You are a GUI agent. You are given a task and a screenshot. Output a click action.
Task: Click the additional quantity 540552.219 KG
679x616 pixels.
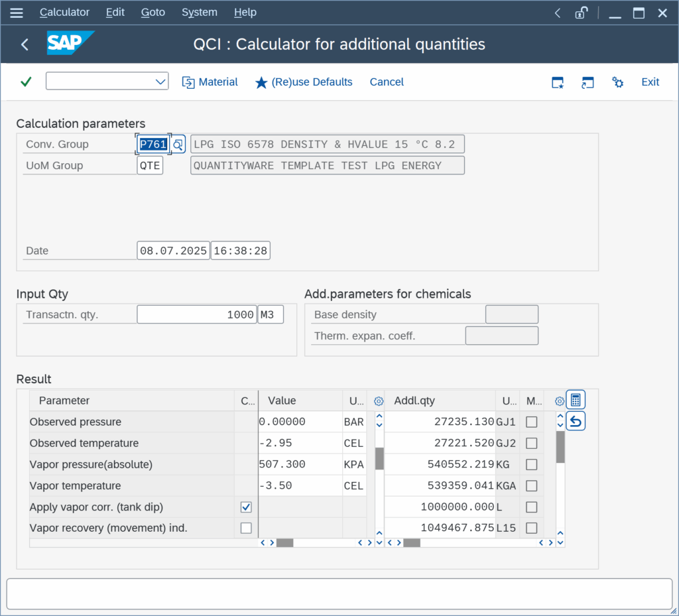(440, 465)
